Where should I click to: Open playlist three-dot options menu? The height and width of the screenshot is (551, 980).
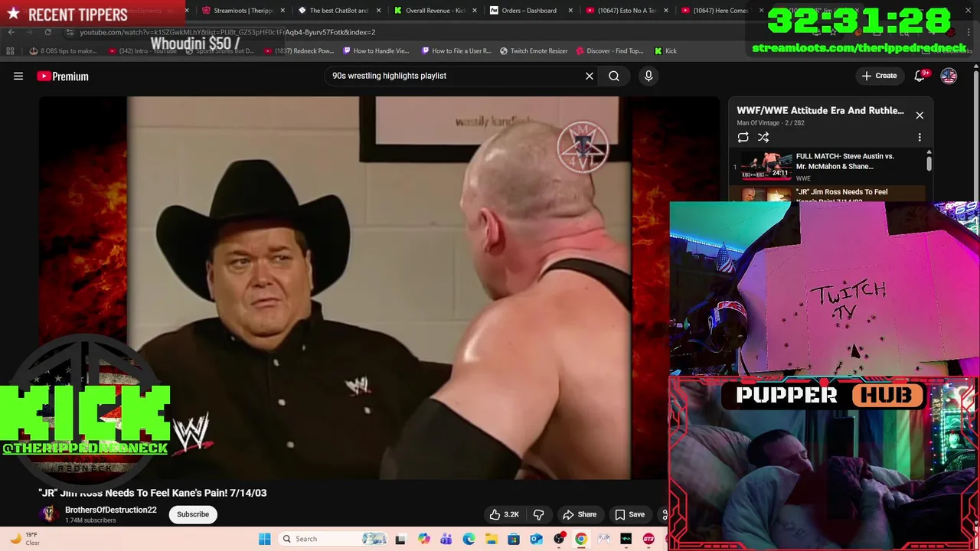point(920,137)
